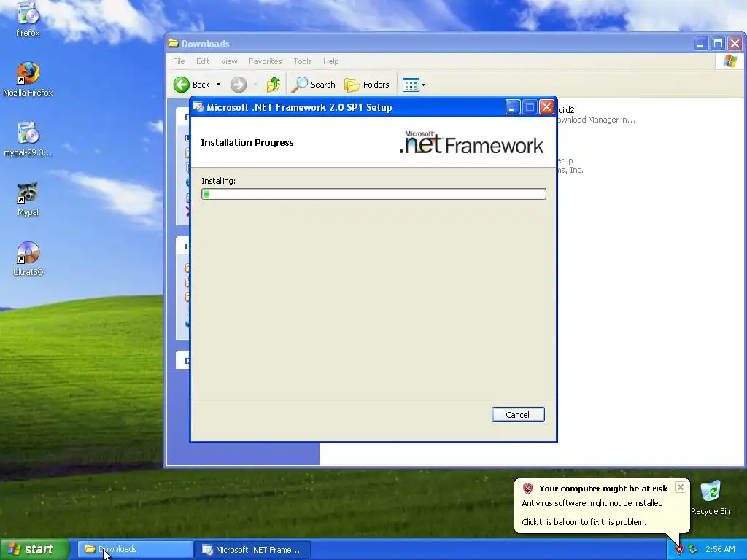Viewport: 747px width, 560px height.
Task: Click the Downloads window folder title icon
Action: (174, 43)
